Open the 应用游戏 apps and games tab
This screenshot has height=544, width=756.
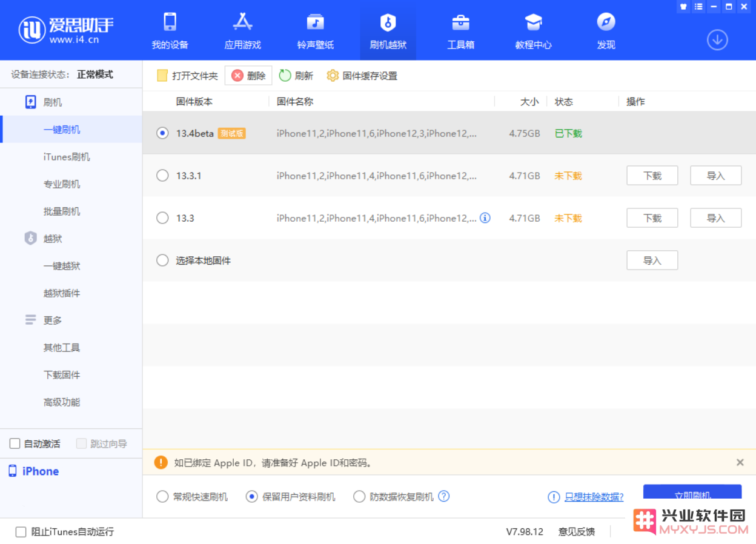(242, 31)
